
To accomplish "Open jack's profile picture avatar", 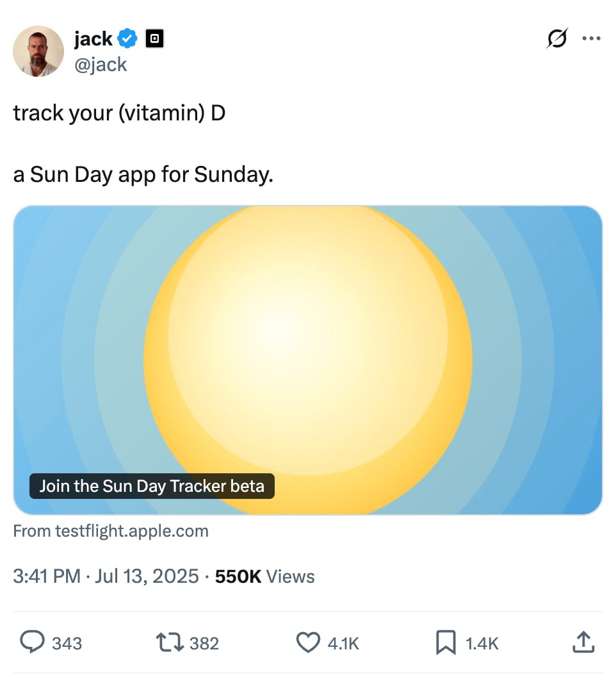I will 38,51.
